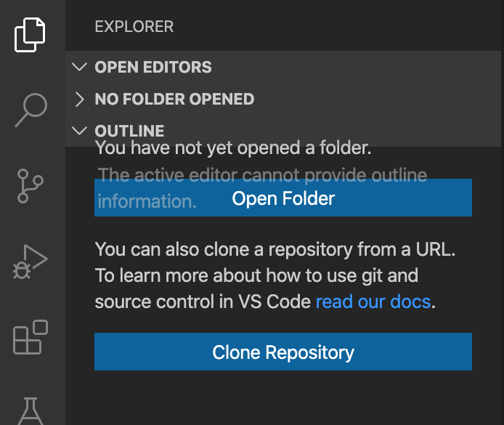Open the Source Control branch icon
The width and height of the screenshot is (504, 425).
point(31,186)
